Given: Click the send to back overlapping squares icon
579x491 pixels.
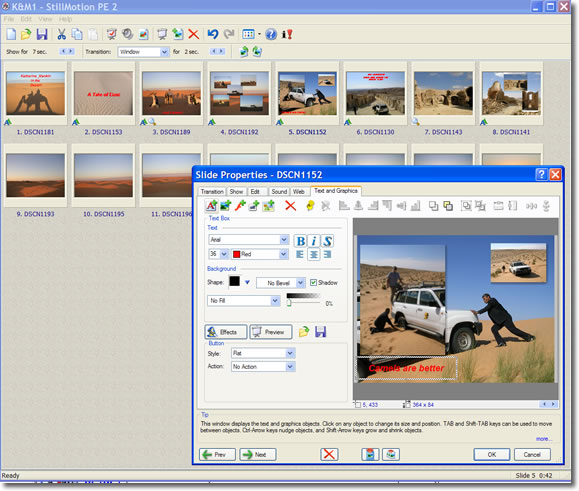Looking at the screenshot, I should pyautogui.click(x=434, y=206).
